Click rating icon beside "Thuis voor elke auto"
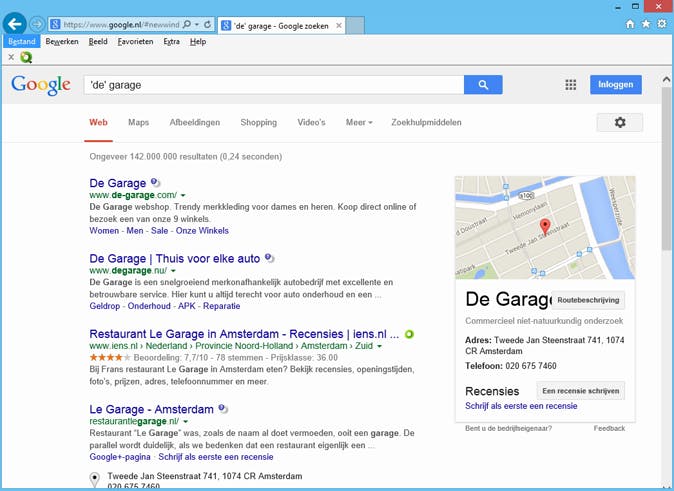This screenshot has width=674, height=491. point(270,258)
